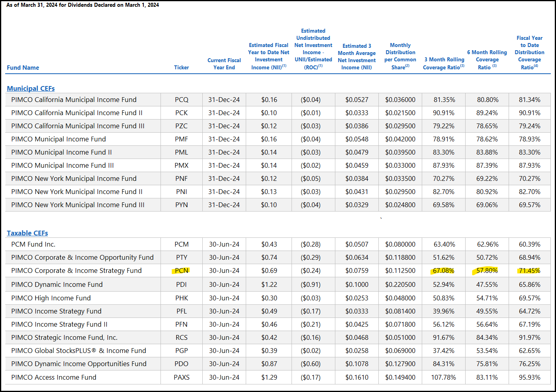
Task: Click the highlighted 57.80% coverage value
Action: pos(487,270)
